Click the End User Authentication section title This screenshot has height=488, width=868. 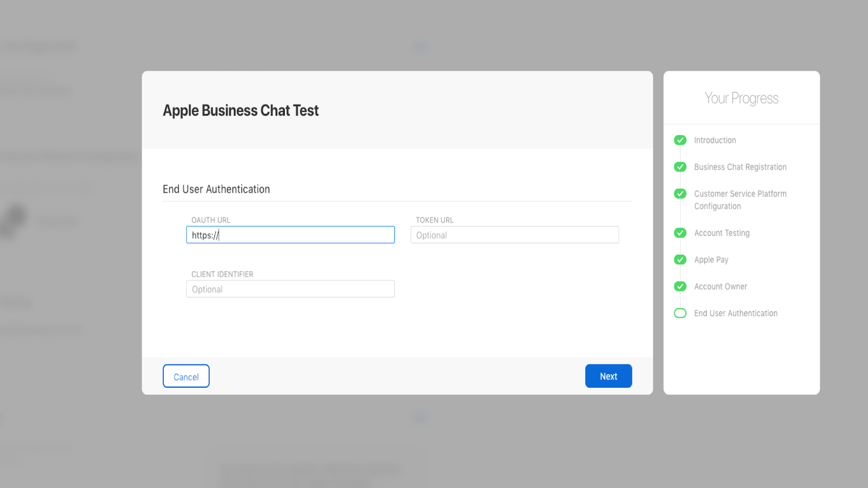(x=216, y=189)
